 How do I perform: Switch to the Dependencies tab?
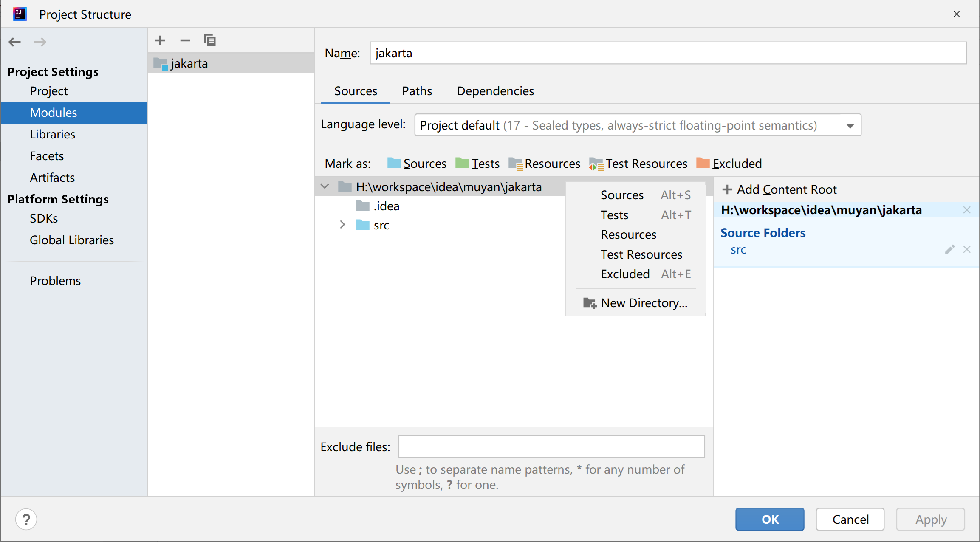click(x=495, y=91)
